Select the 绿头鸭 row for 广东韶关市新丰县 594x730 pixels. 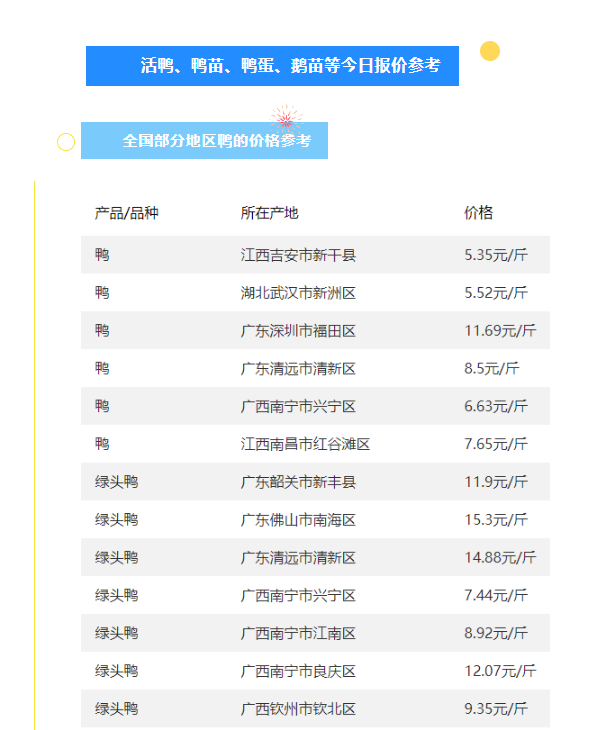[315, 482]
